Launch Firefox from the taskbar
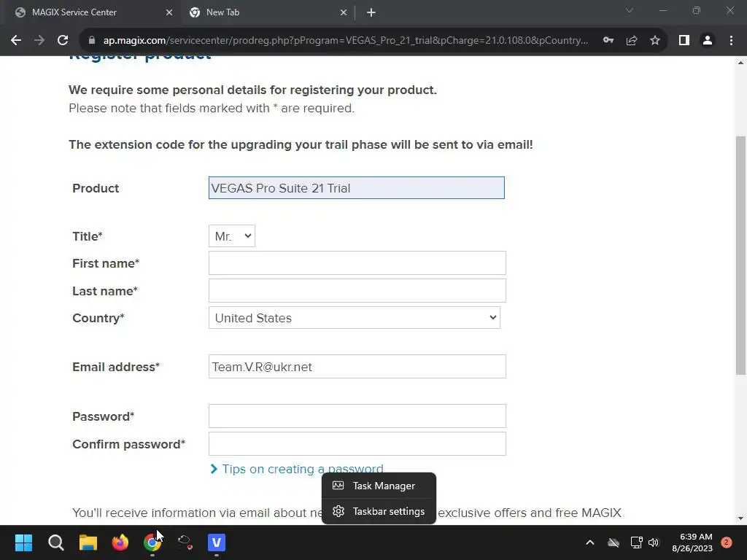747x560 pixels. pyautogui.click(x=120, y=542)
